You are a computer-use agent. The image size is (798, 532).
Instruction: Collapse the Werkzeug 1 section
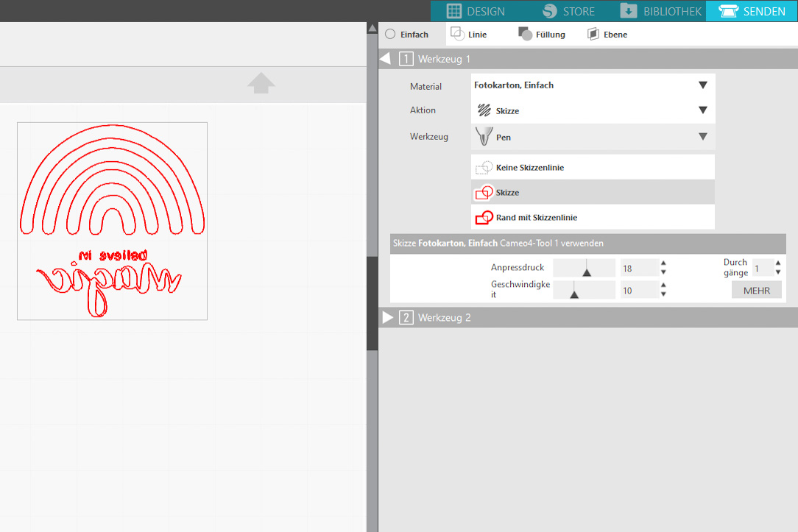click(x=385, y=59)
